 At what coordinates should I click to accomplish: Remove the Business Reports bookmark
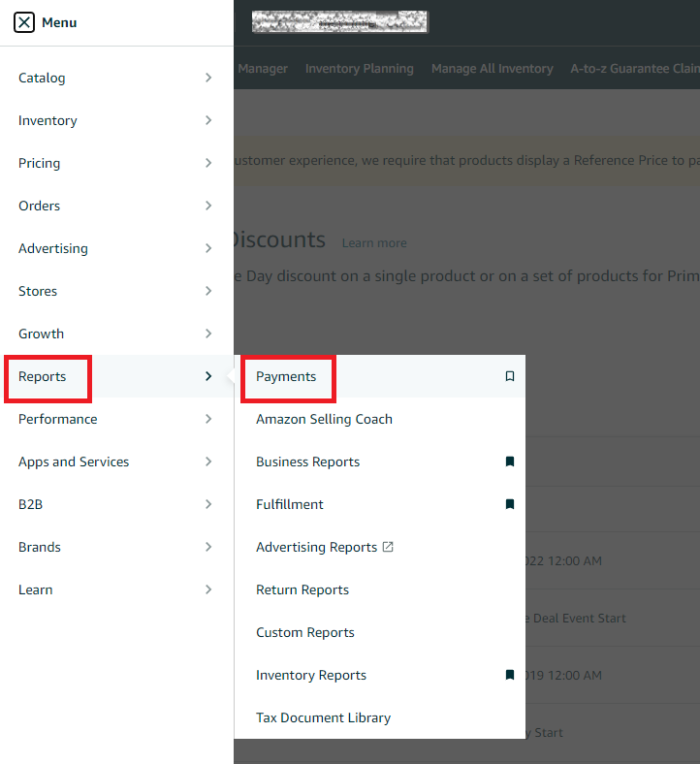click(x=510, y=462)
